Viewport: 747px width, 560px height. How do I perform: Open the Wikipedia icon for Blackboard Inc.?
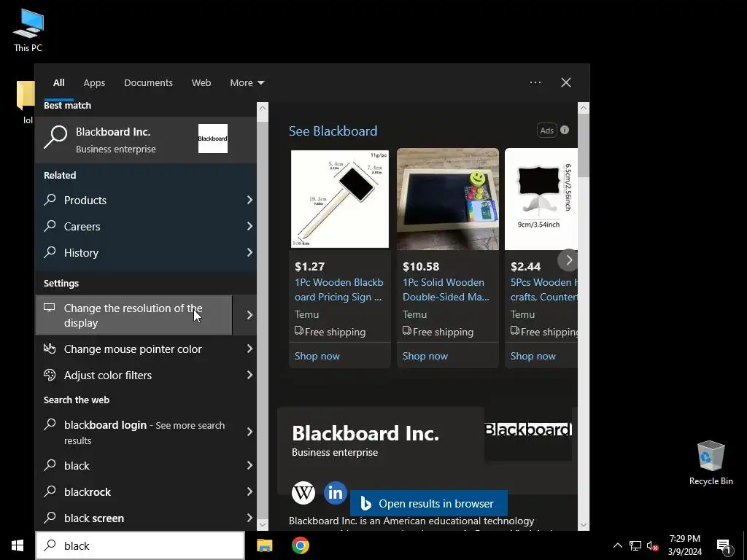(303, 492)
